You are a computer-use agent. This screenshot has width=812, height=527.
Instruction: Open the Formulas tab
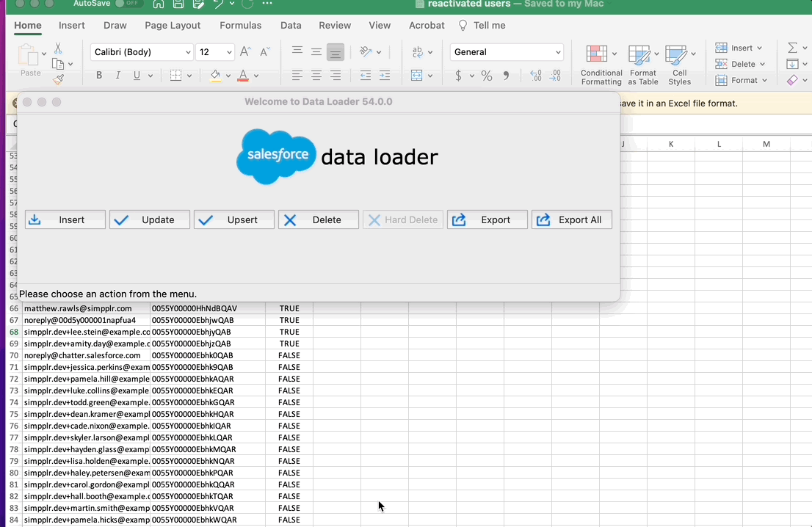(x=240, y=26)
